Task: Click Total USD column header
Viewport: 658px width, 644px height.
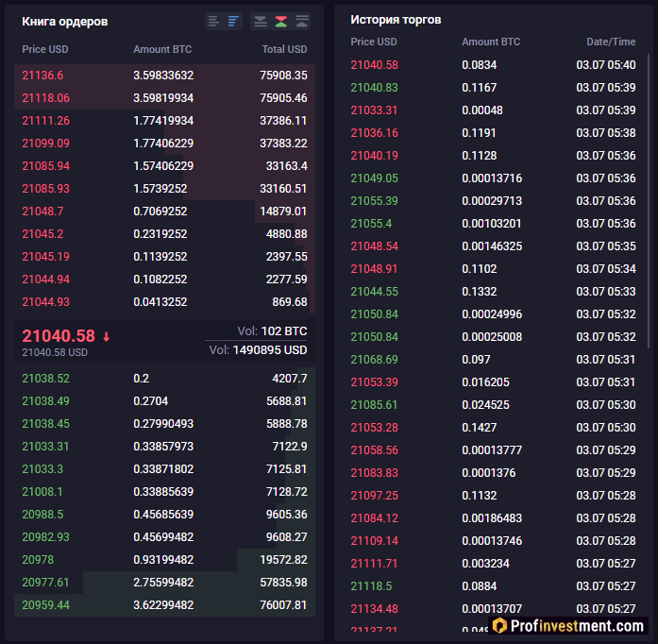Action: point(284,49)
